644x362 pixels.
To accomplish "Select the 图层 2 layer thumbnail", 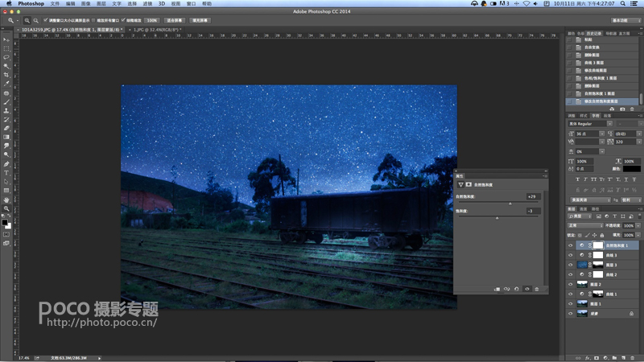I will pyautogui.click(x=582, y=284).
